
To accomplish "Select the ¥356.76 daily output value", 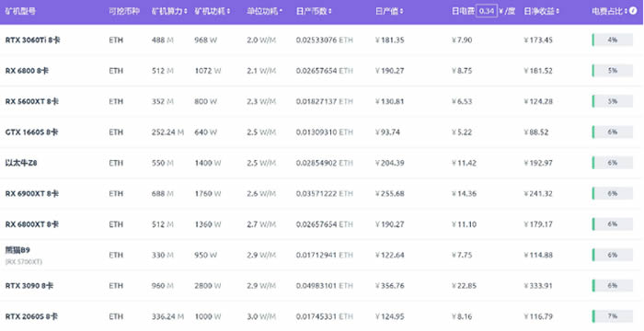I will [390, 285].
